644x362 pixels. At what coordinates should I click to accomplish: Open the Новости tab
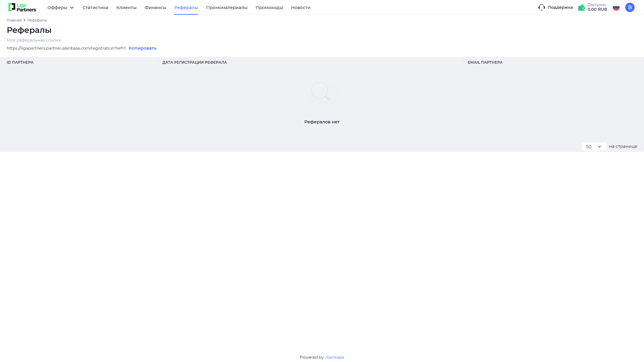301,7
